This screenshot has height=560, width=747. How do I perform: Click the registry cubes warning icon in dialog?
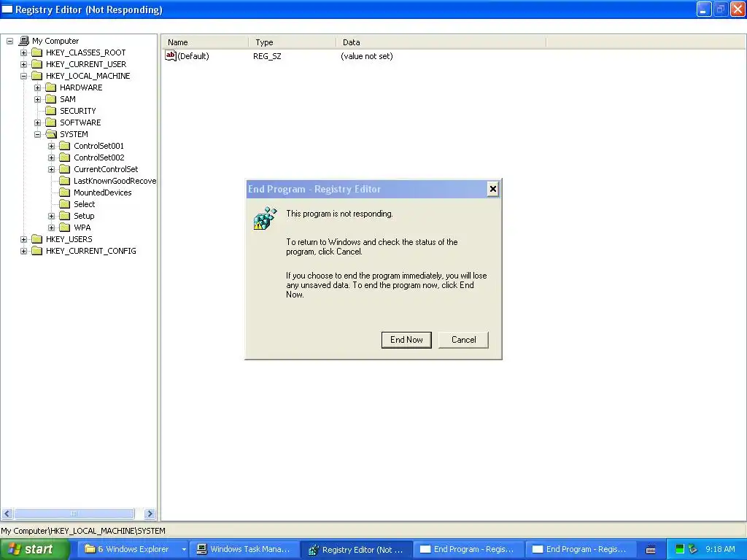click(x=265, y=219)
